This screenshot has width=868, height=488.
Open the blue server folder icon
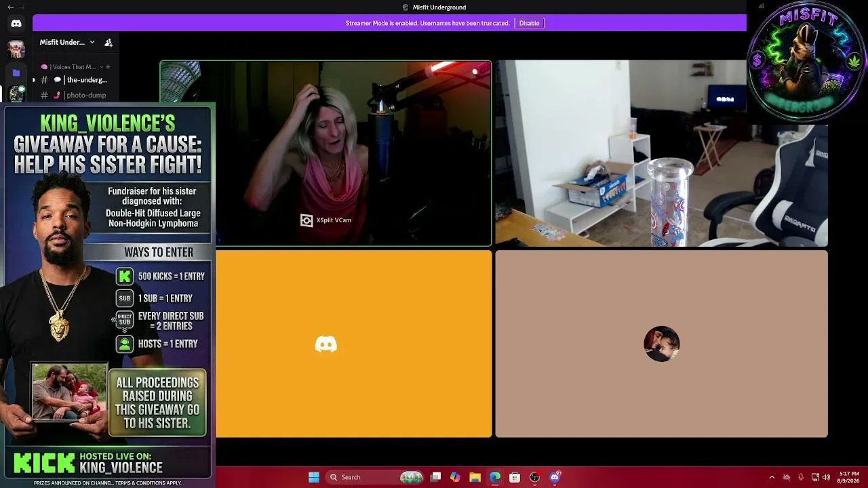pos(16,72)
